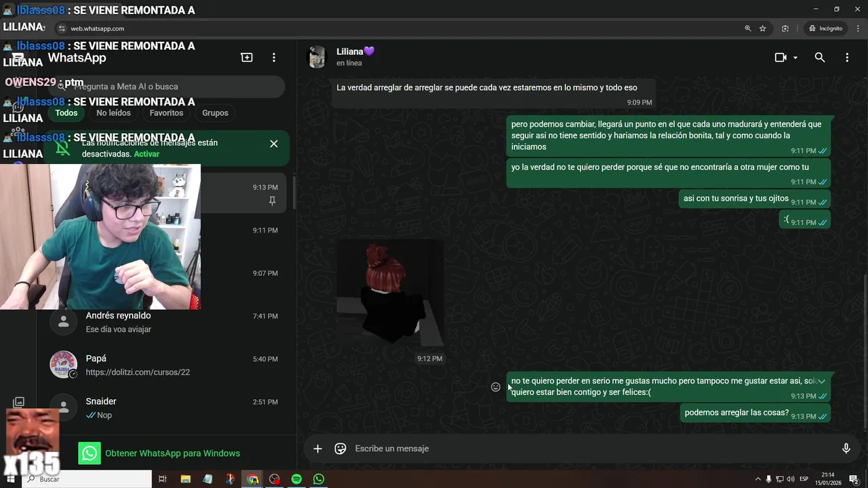The image size is (868, 488).
Task: Open the Windows Start menu
Action: pyautogui.click(x=10, y=479)
